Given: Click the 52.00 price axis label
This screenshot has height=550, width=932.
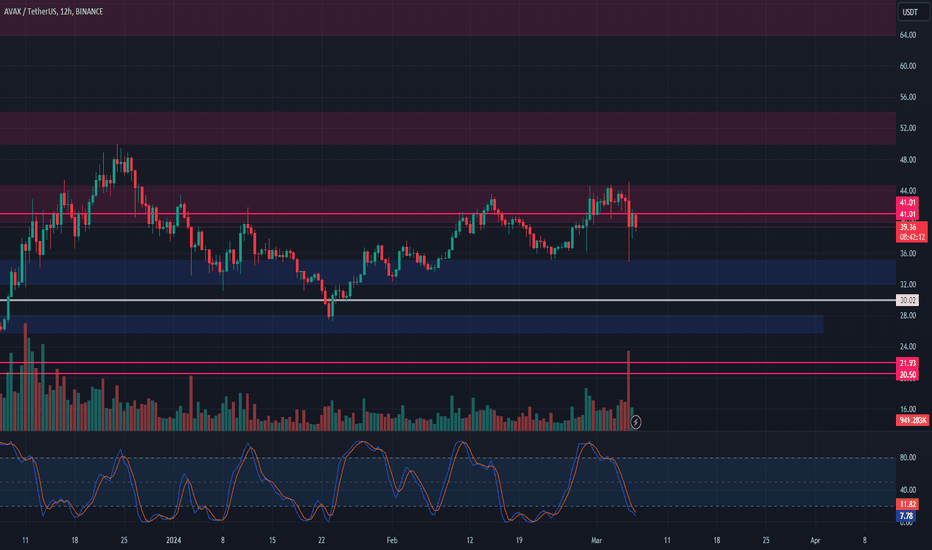Looking at the screenshot, I should (x=908, y=128).
